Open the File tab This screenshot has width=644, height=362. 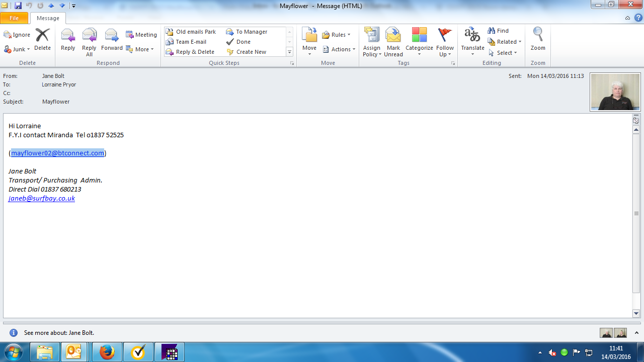click(14, 18)
